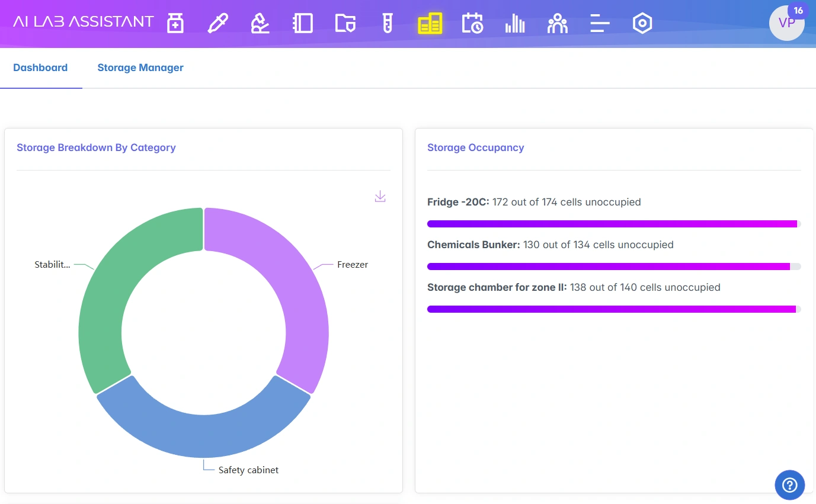
Task: Click the Fridge -20C occupancy bar
Action: pos(613,224)
